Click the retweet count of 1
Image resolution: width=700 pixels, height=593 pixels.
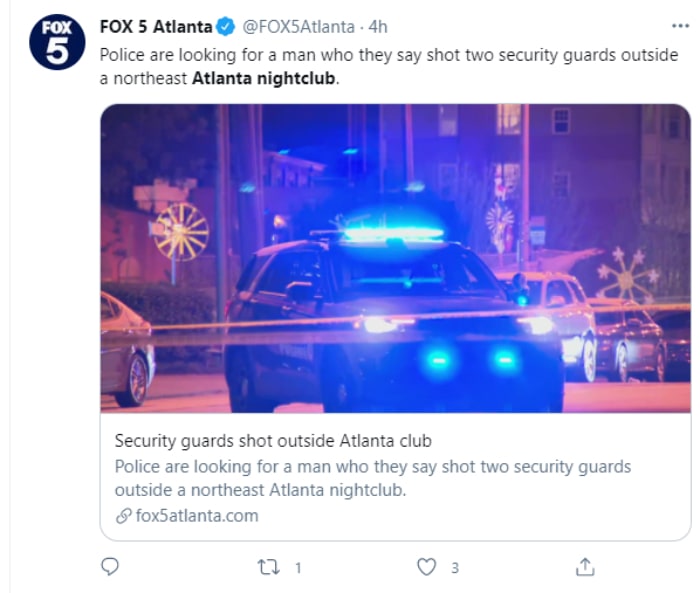(x=298, y=568)
